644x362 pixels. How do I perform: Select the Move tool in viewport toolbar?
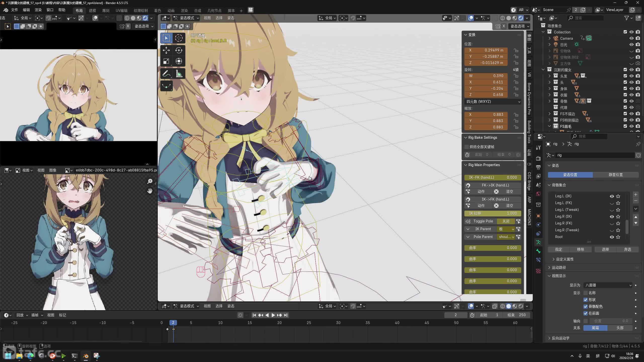click(166, 50)
